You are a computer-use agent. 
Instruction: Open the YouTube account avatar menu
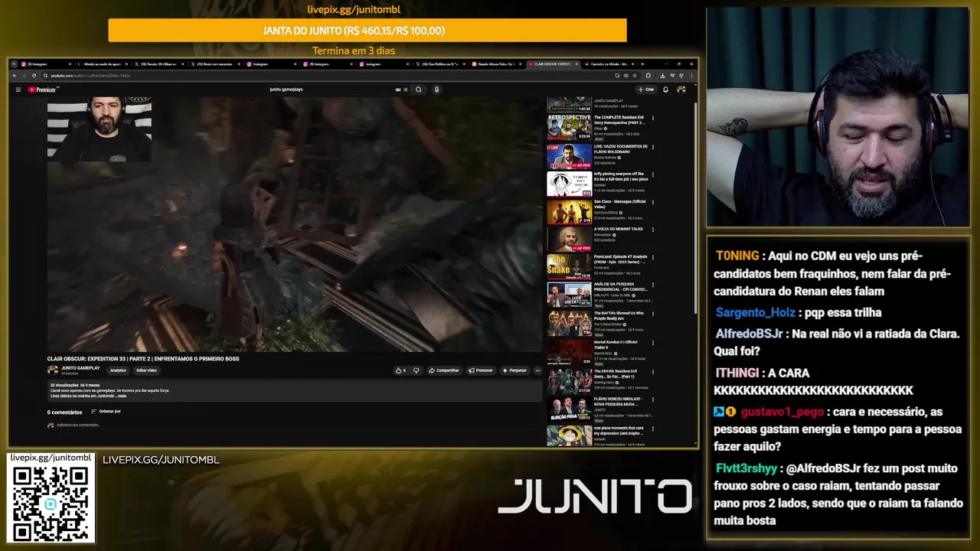(x=681, y=90)
